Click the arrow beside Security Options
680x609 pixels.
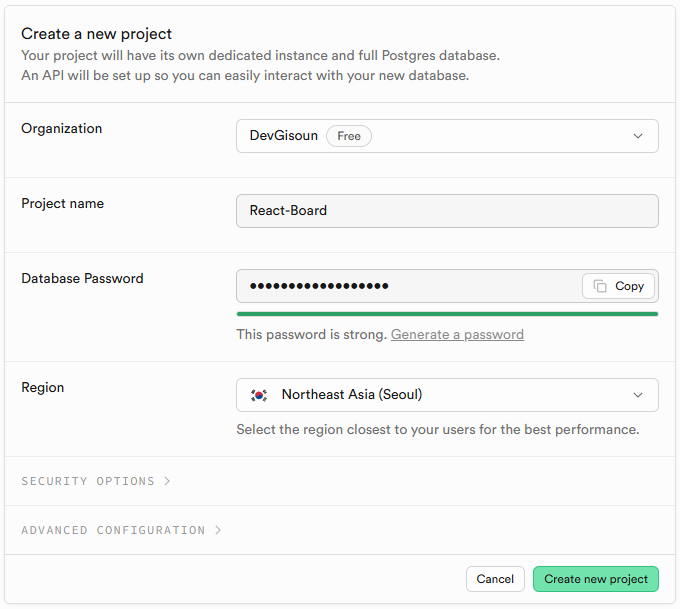click(167, 481)
